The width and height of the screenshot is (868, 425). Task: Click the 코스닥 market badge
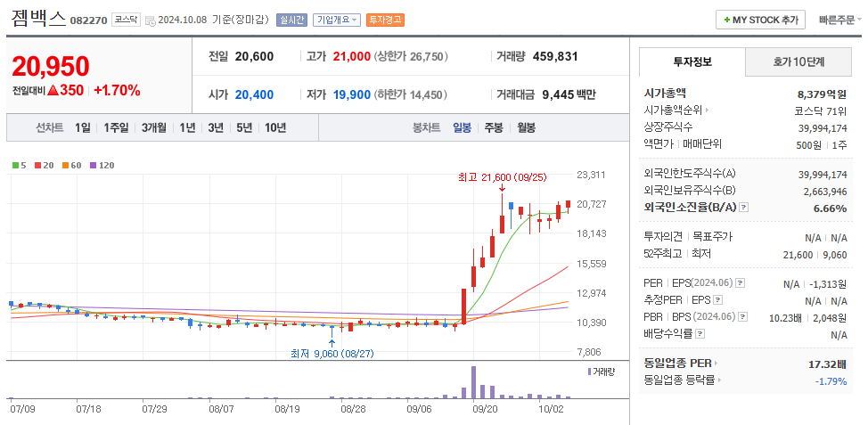[127, 20]
